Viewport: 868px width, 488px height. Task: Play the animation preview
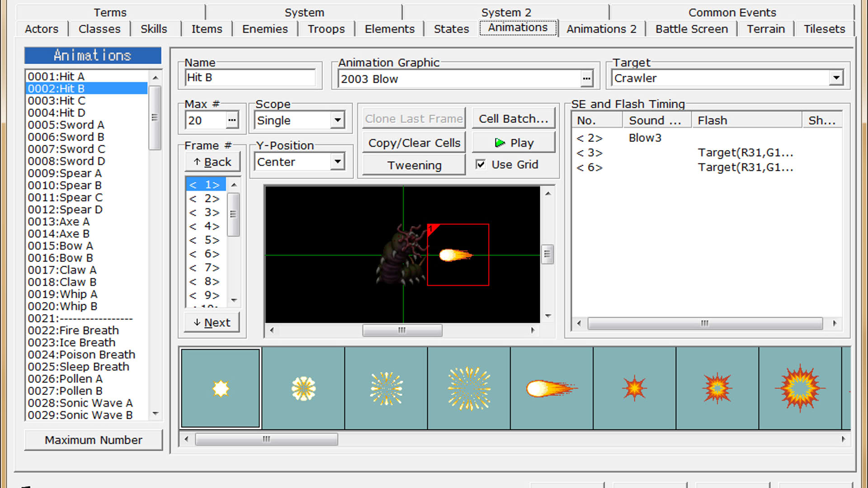coord(514,143)
